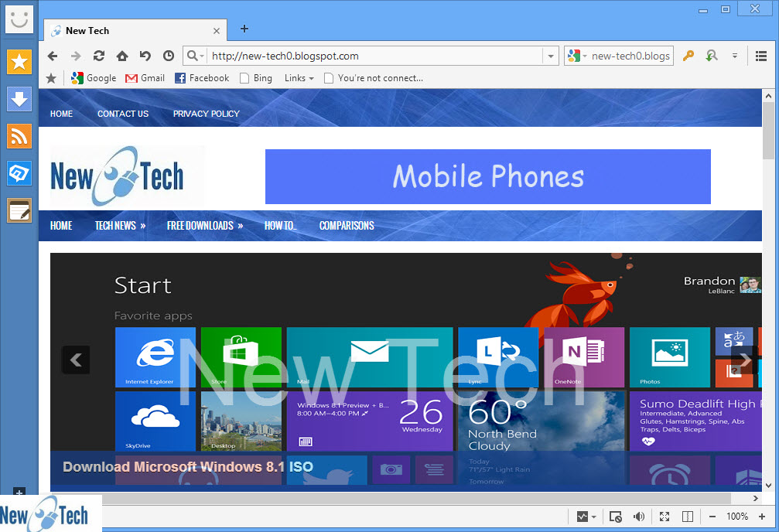779x532 pixels.
Task: Open the Google bookmark
Action: [94, 78]
